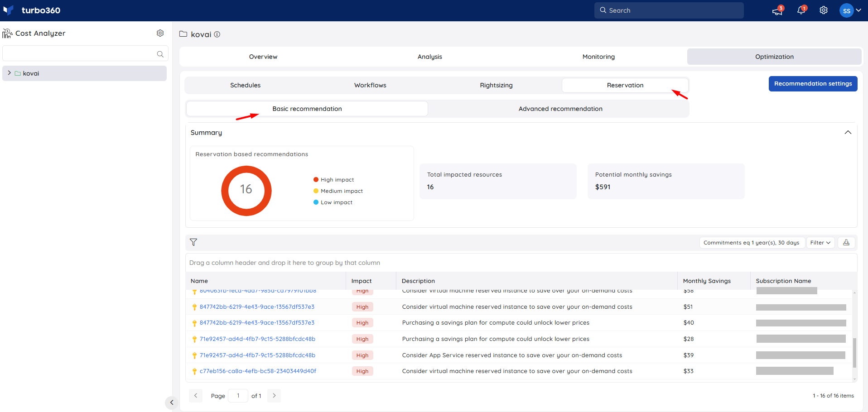This screenshot has width=868, height=412.
Task: Open 847742bb link in the $51 row
Action: [x=257, y=307]
